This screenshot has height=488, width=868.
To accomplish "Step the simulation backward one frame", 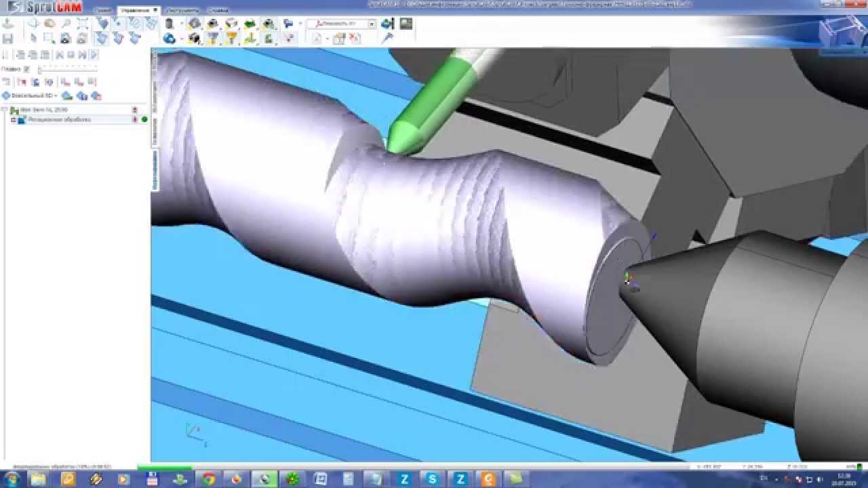I will (x=60, y=54).
